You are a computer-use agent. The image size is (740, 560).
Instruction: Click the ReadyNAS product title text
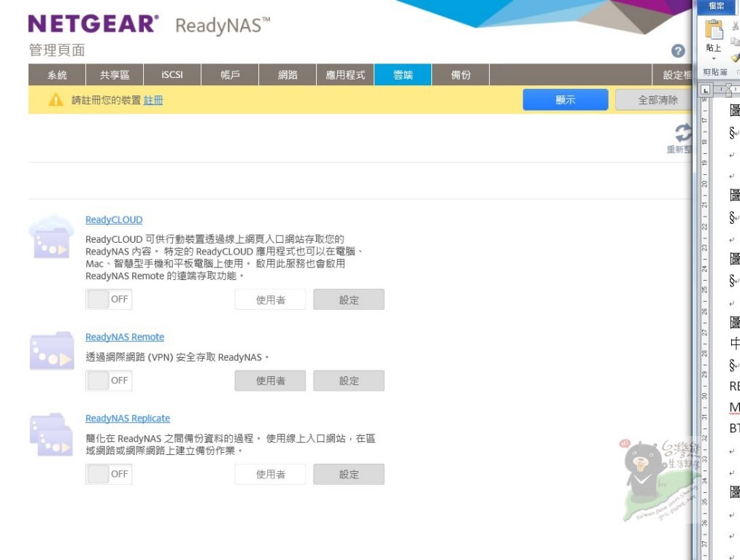223,26
